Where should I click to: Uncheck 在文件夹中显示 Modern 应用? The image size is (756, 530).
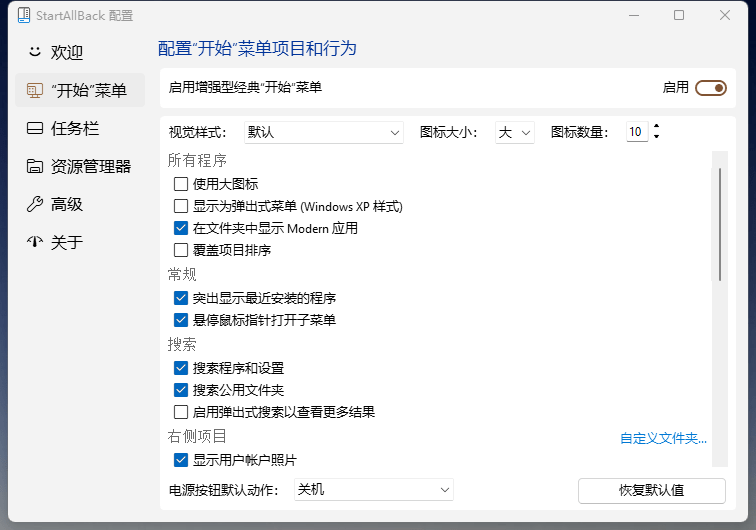[x=181, y=228]
